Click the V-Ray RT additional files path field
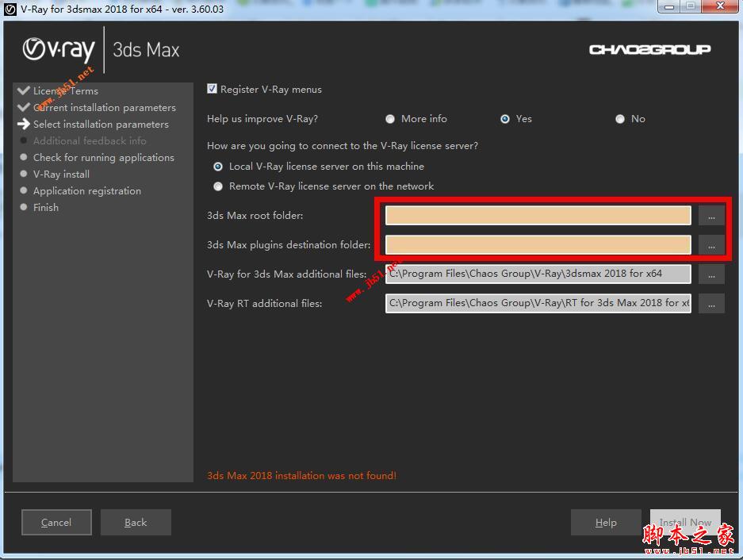This screenshot has width=743, height=560. tap(538, 303)
